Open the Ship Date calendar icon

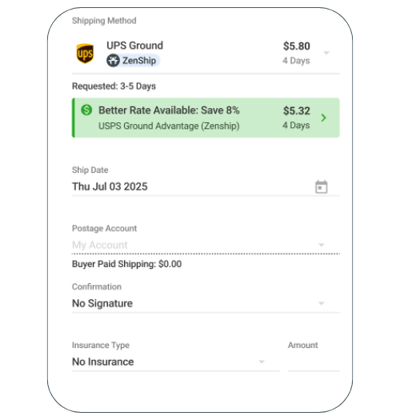(x=321, y=187)
